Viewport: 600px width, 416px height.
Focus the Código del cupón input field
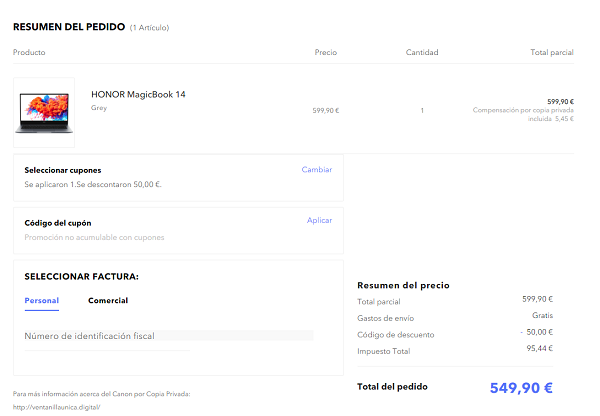pyautogui.click(x=150, y=237)
